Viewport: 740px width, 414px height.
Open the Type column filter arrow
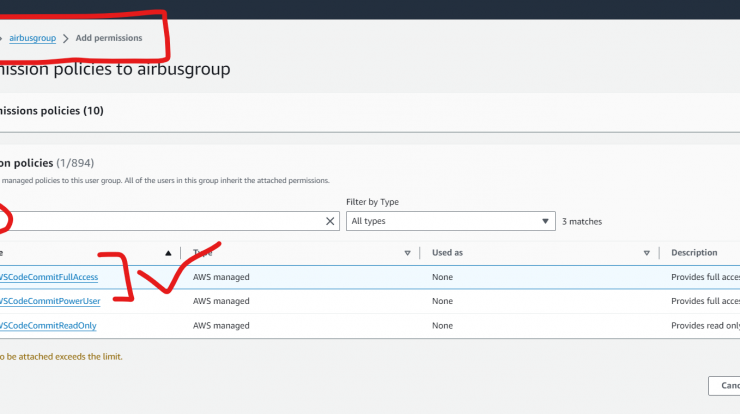coord(407,253)
